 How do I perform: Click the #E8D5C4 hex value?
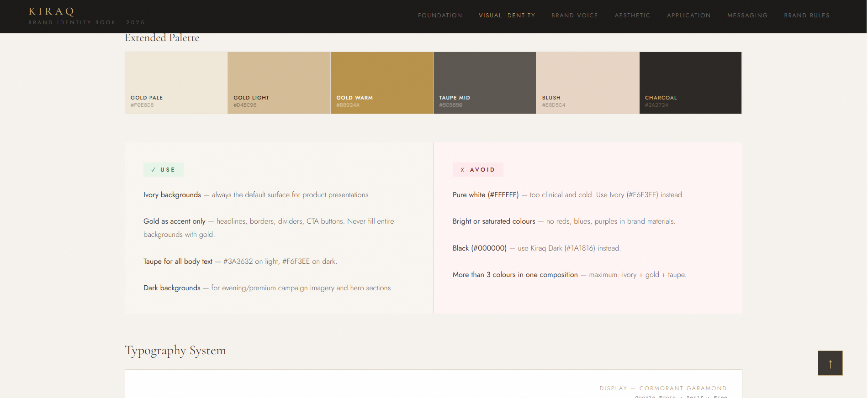tap(554, 105)
